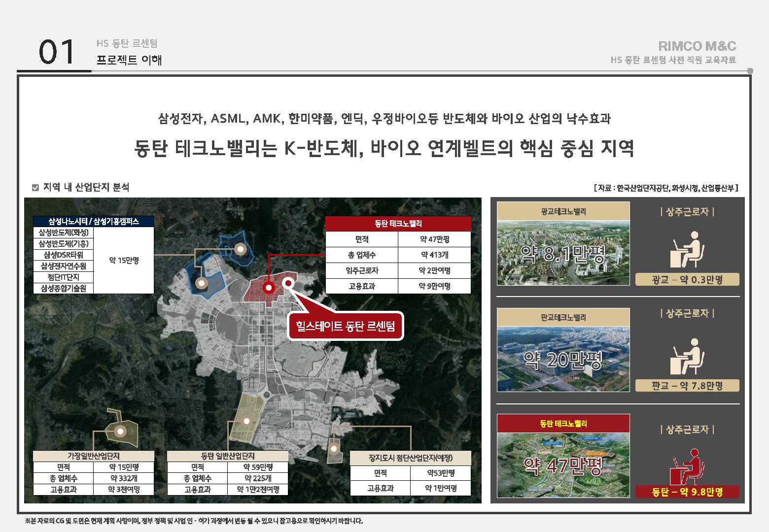Click the checkbox beside 지역 내 산업단지 분석
The width and height of the screenshot is (769, 532).
[x=35, y=188]
